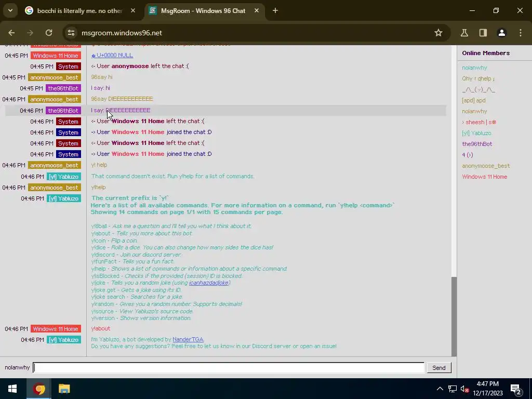The width and height of the screenshot is (532, 399).
Task: Open the notification center icon
Action: (515, 389)
